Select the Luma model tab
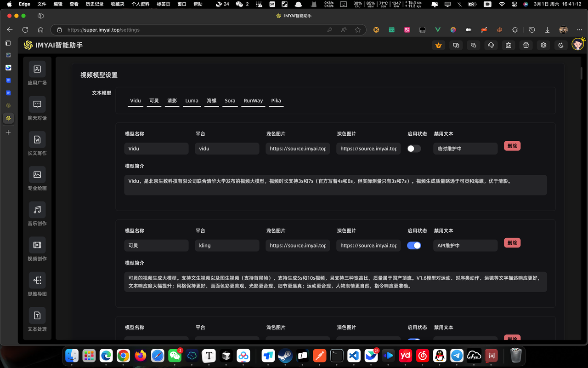 click(192, 101)
